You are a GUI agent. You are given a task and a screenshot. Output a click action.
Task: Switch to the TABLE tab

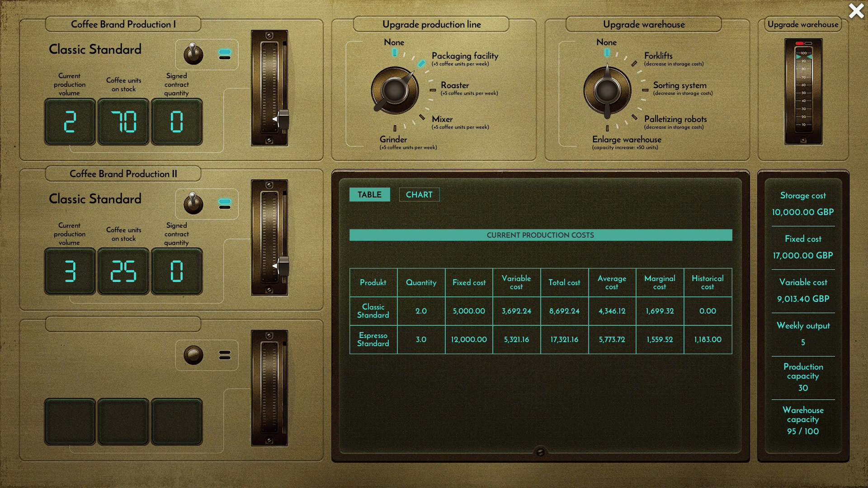(x=369, y=195)
